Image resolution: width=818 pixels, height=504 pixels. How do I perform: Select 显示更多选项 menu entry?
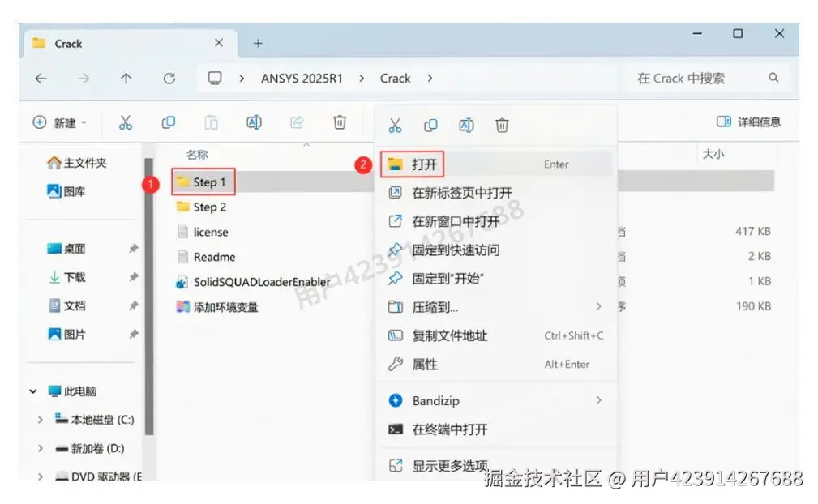click(x=497, y=465)
